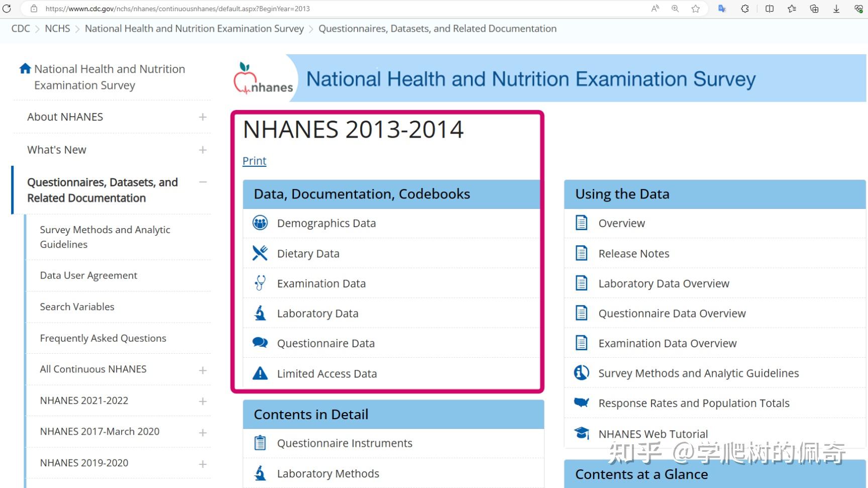Viewport: 868px width, 488px height.
Task: Open the Dietary Data link
Action: click(x=308, y=254)
